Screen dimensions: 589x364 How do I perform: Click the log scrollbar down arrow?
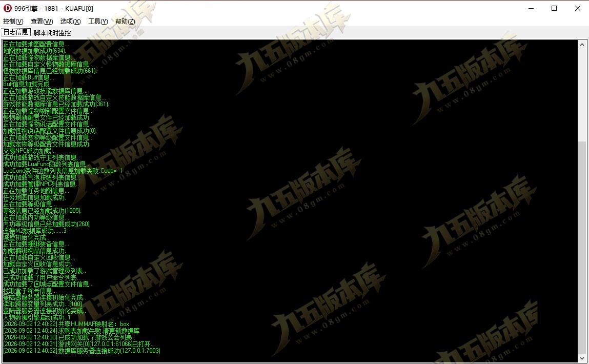(x=582, y=358)
